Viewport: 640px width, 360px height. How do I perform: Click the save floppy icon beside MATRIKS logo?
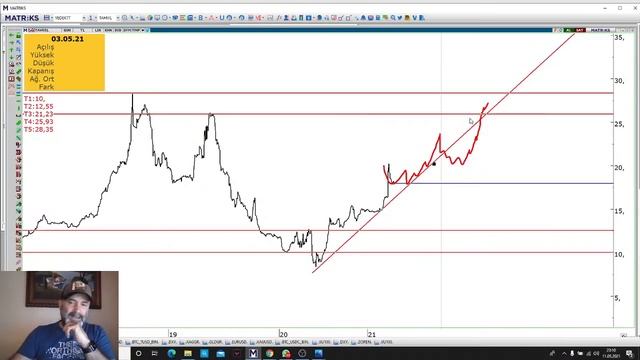click(47, 18)
